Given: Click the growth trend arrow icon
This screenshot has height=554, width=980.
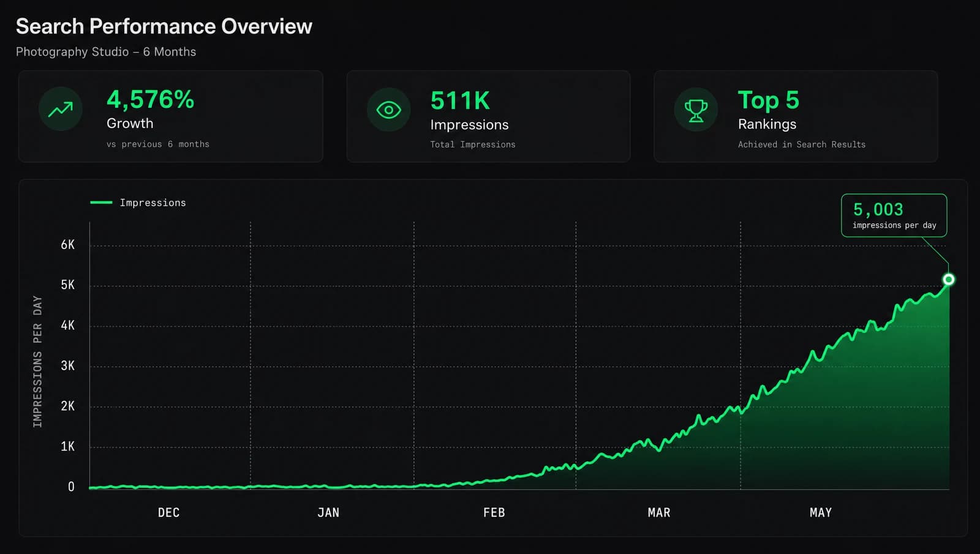Looking at the screenshot, I should point(61,110).
